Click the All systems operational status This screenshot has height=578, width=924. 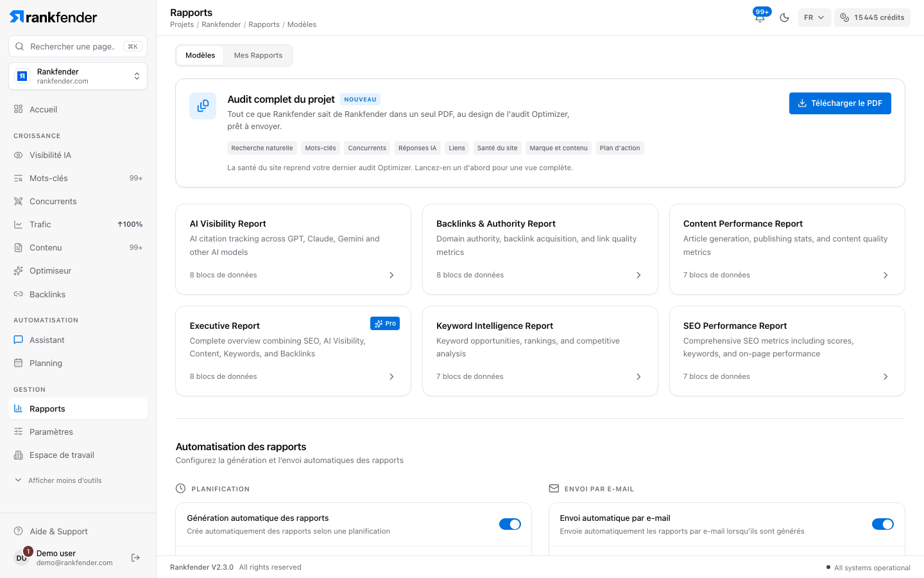click(x=868, y=568)
